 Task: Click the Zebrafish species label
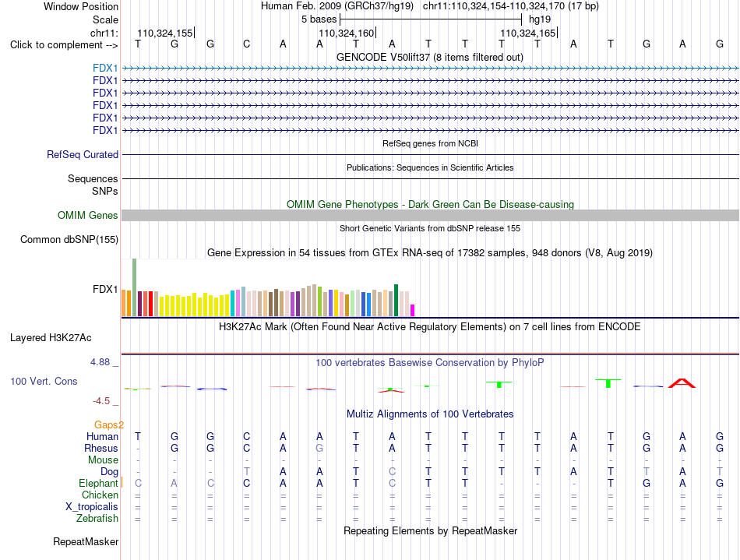[x=97, y=518]
